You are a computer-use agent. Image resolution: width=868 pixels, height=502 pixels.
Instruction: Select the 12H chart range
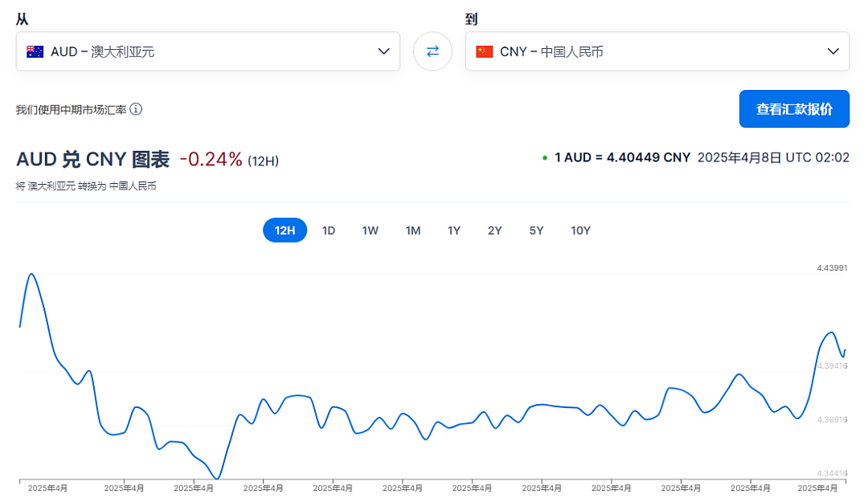[285, 231]
